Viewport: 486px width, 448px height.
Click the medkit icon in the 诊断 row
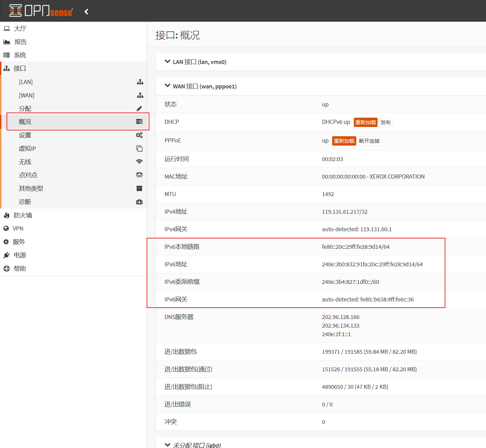(x=139, y=202)
